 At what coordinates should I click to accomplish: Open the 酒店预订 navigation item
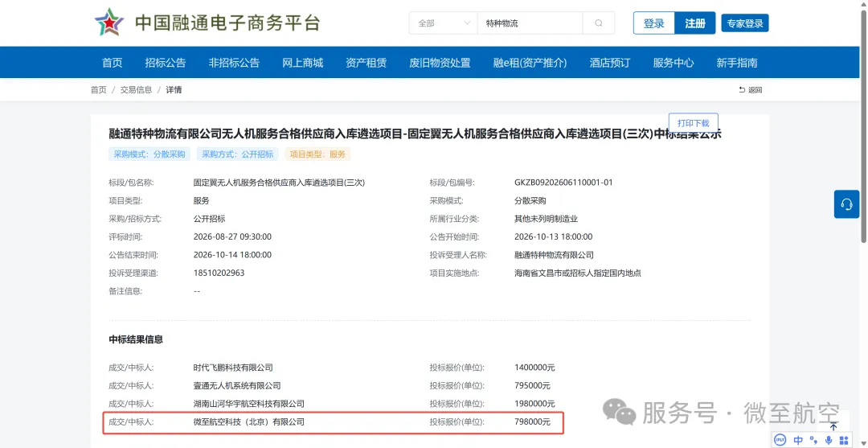(x=610, y=63)
